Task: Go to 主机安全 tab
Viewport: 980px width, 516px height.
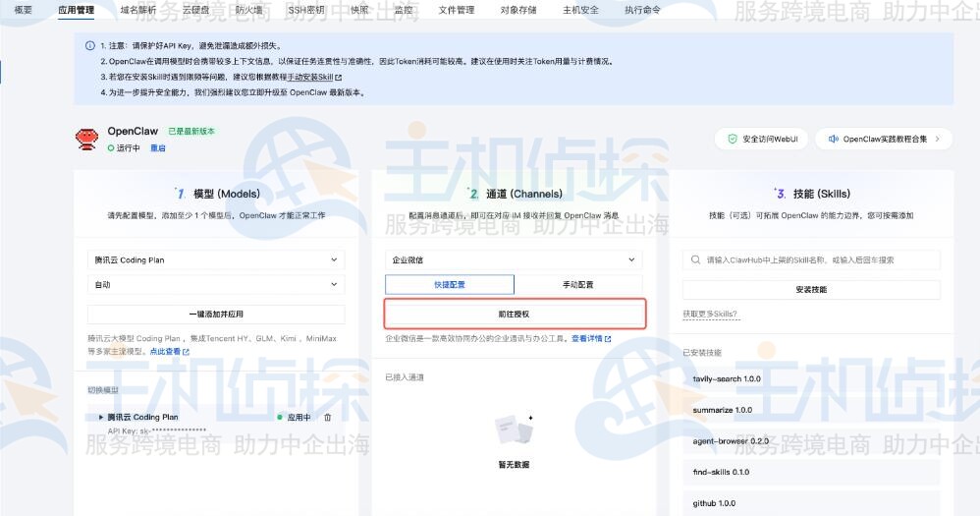Action: coord(580,10)
